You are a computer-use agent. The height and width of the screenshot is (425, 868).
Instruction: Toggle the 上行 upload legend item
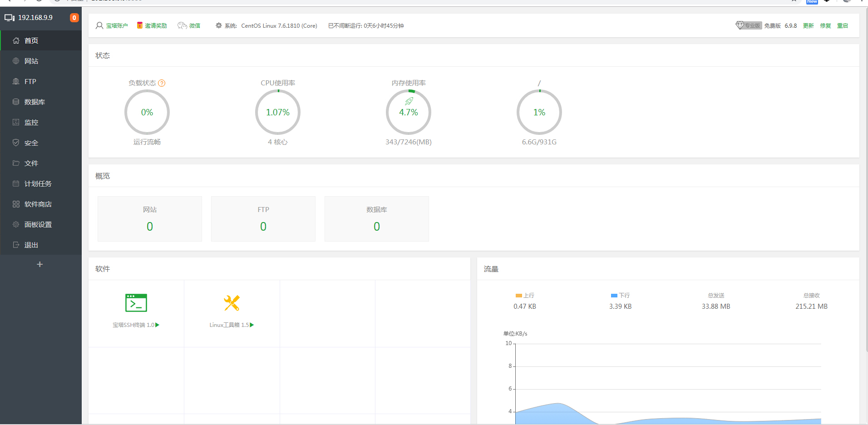pos(525,296)
